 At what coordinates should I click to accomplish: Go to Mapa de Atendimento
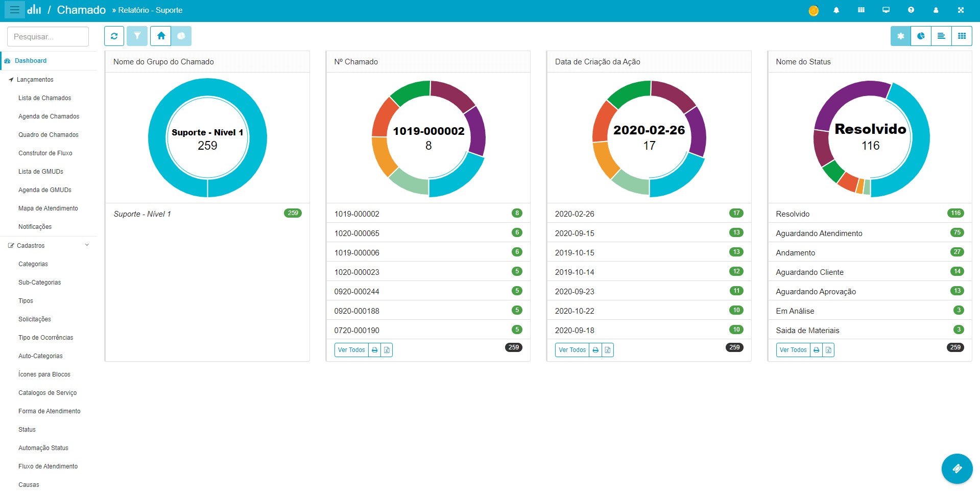(x=48, y=208)
